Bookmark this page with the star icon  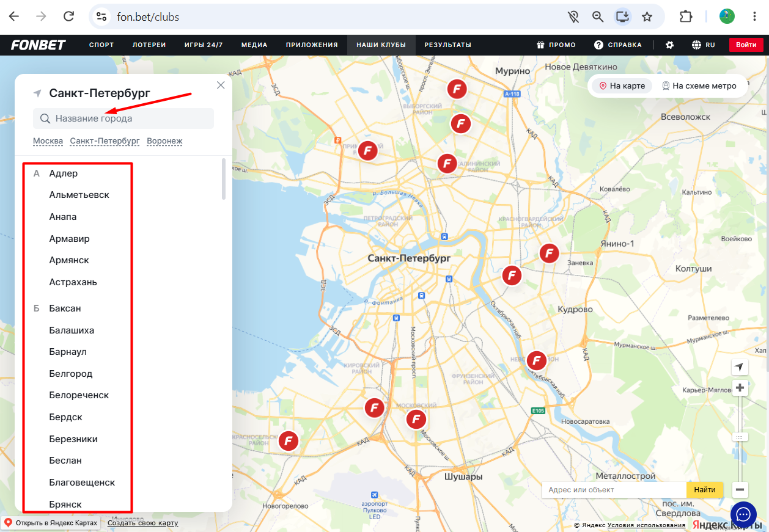point(647,16)
